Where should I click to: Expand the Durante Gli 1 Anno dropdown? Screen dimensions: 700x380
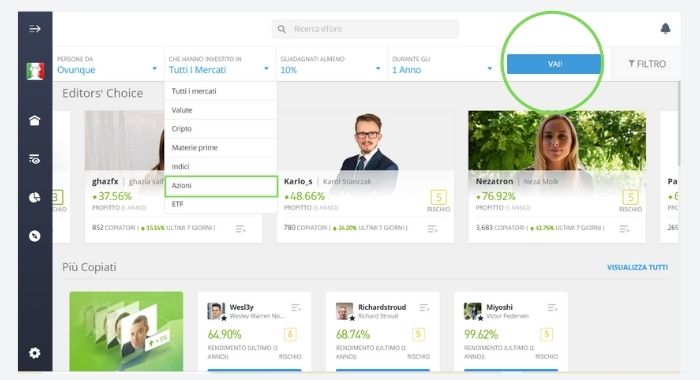click(x=443, y=64)
